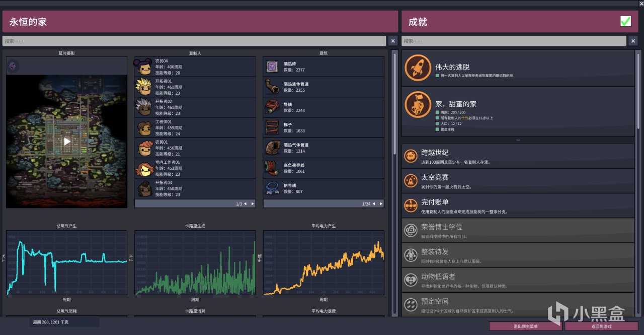Click the 平均电力浪费 chart title
The height and width of the screenshot is (335, 644).
pyautogui.click(x=324, y=311)
